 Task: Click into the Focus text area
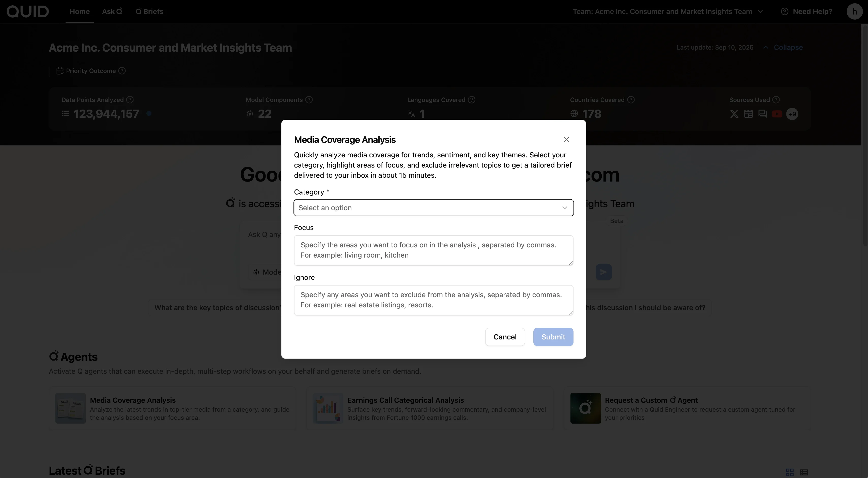point(433,250)
